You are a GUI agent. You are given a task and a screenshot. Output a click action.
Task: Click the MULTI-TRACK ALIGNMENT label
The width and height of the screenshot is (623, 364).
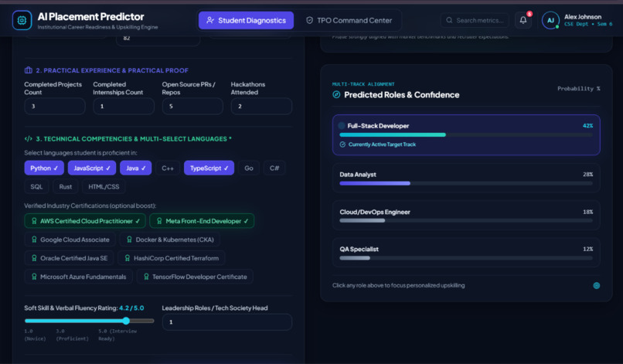[363, 84]
